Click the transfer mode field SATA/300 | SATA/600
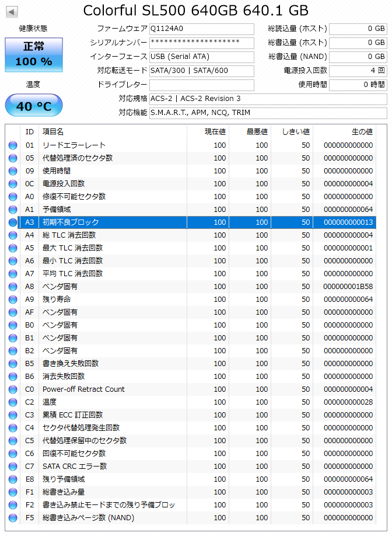 coord(202,71)
